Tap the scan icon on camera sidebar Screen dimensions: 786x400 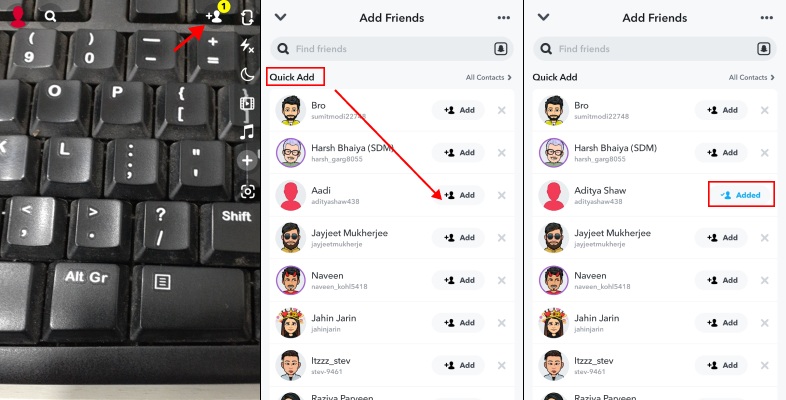(x=248, y=191)
